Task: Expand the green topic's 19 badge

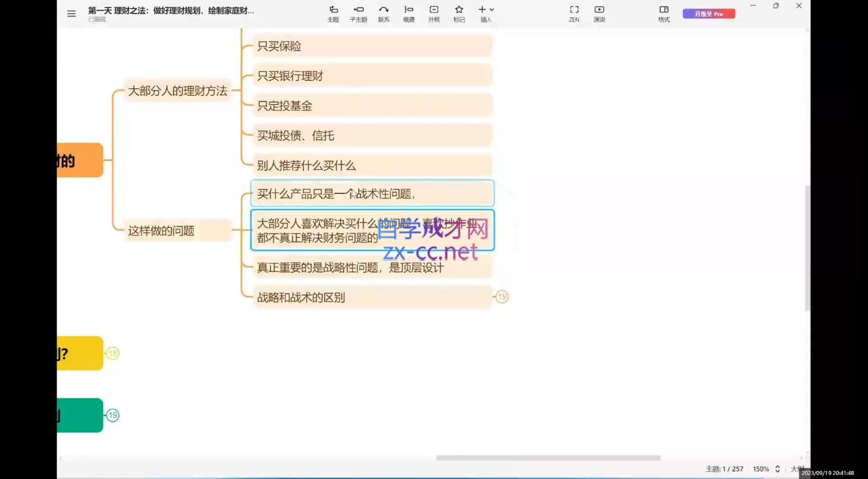Action: (112, 414)
